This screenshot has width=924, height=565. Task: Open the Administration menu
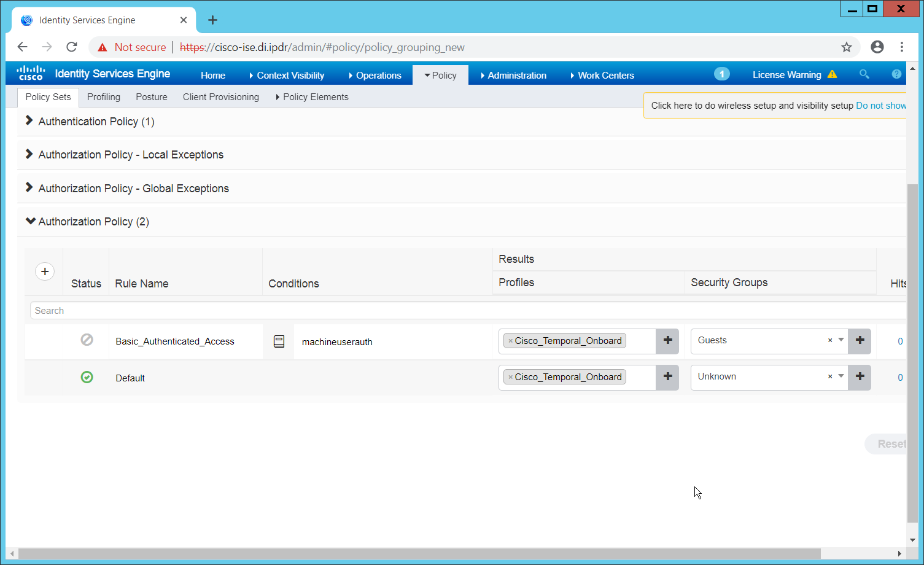click(516, 76)
